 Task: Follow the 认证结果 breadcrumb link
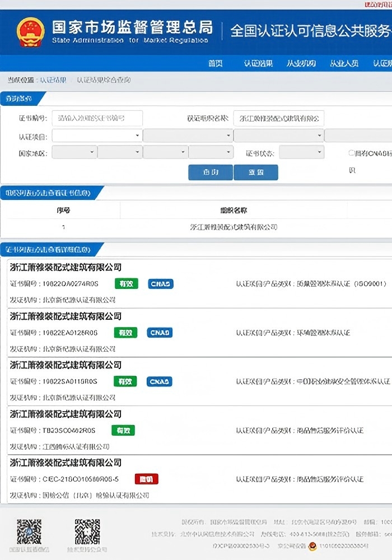tap(53, 80)
